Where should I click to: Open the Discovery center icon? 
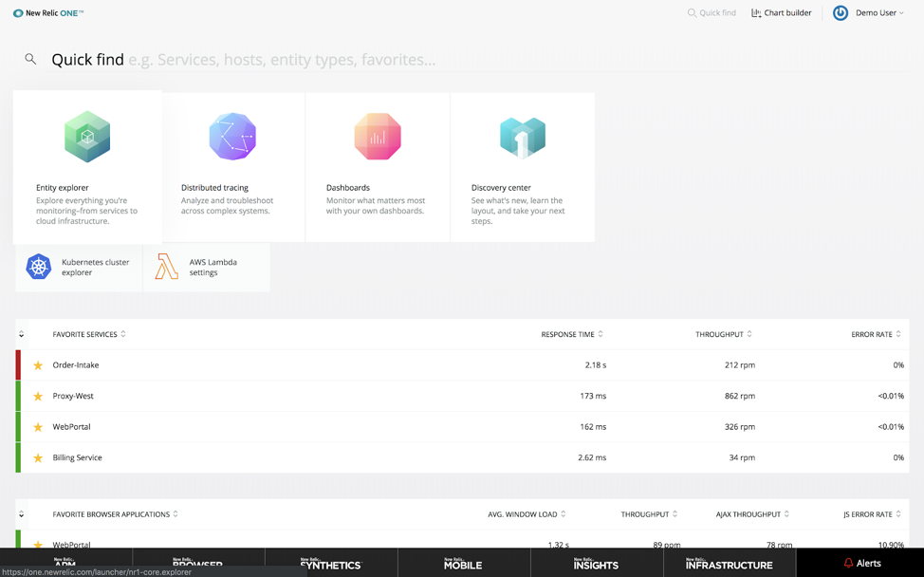[523, 138]
